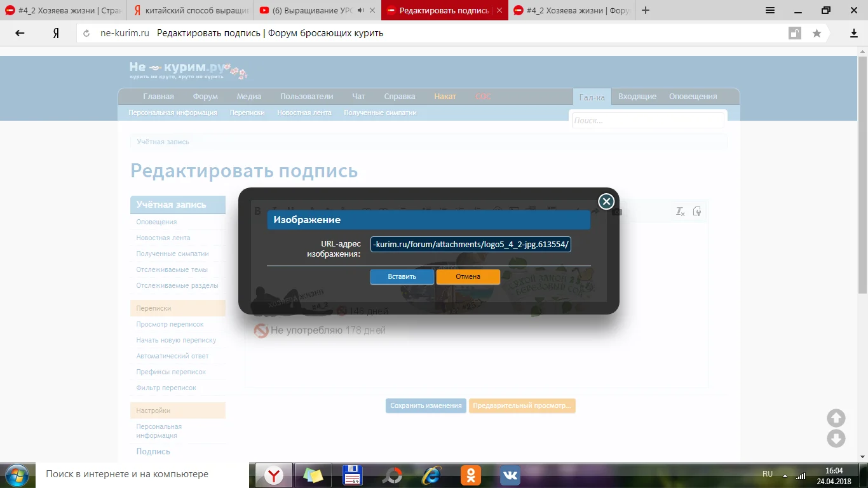Open the Yandex browser hamburger menu

(x=770, y=10)
